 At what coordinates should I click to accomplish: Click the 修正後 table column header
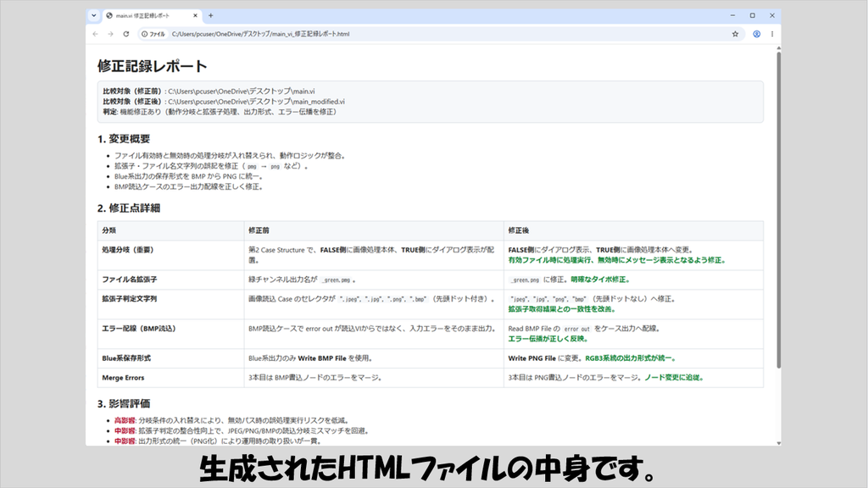pyautogui.click(x=518, y=230)
